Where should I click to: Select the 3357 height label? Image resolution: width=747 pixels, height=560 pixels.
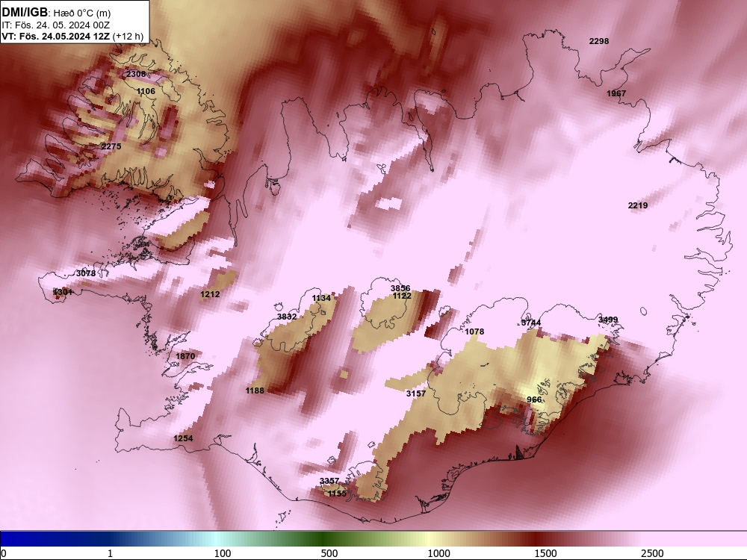pyautogui.click(x=329, y=481)
